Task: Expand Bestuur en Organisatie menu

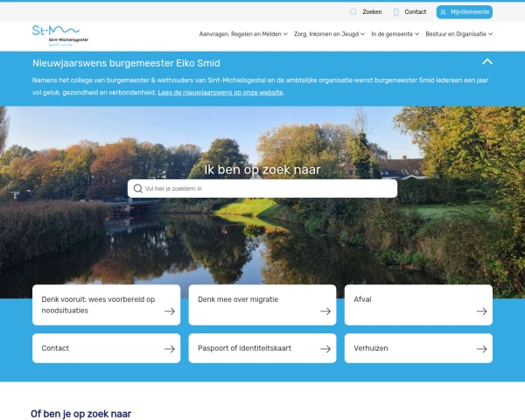Action: pyautogui.click(x=459, y=34)
